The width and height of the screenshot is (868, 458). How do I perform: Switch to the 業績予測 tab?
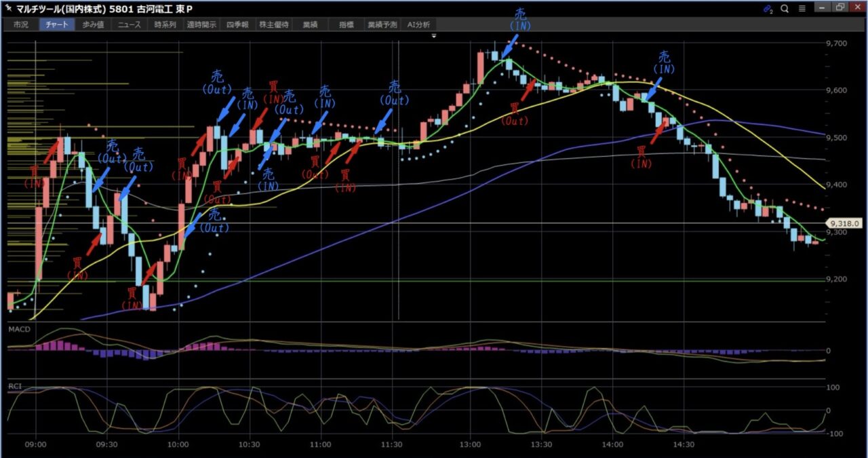click(x=381, y=24)
